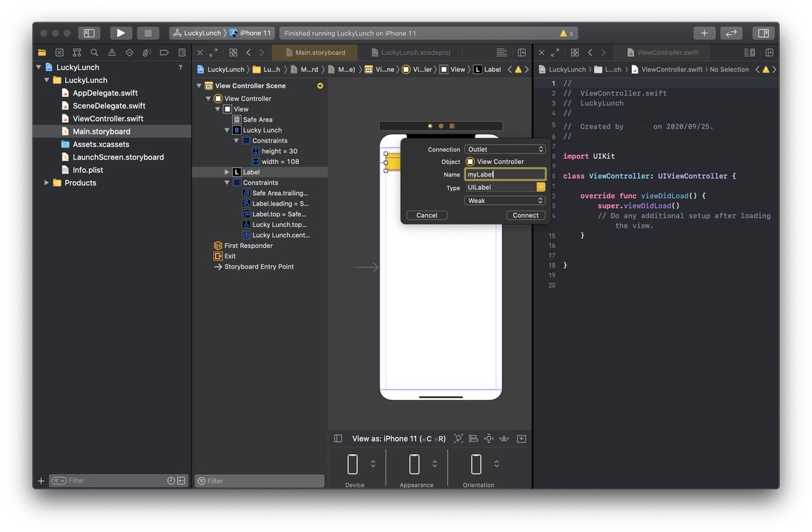Change the Appearance selector stepper
Image resolution: width=812 pixels, height=532 pixels.
pos(435,464)
